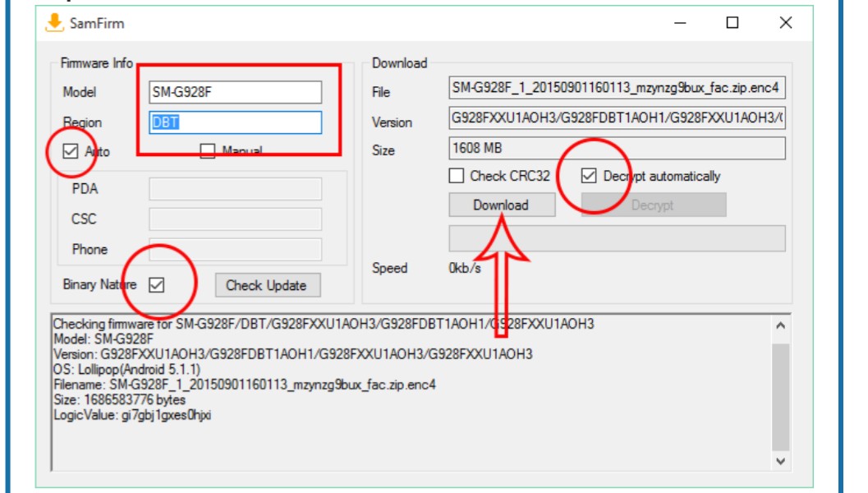This screenshot has height=493, width=868.
Task: Toggle the Binary Nature checkbox
Action: point(157,285)
